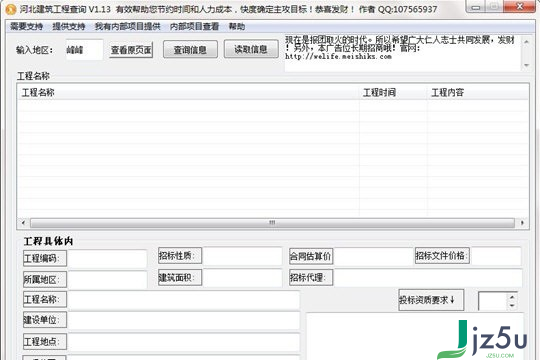Focus the 输入地区 input field
The height and width of the screenshot is (360, 540).
[84, 50]
